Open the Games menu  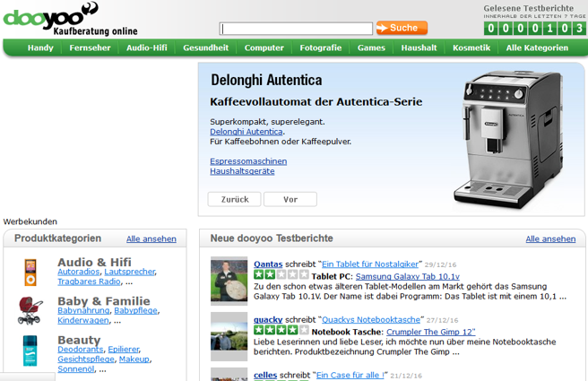[x=371, y=48]
